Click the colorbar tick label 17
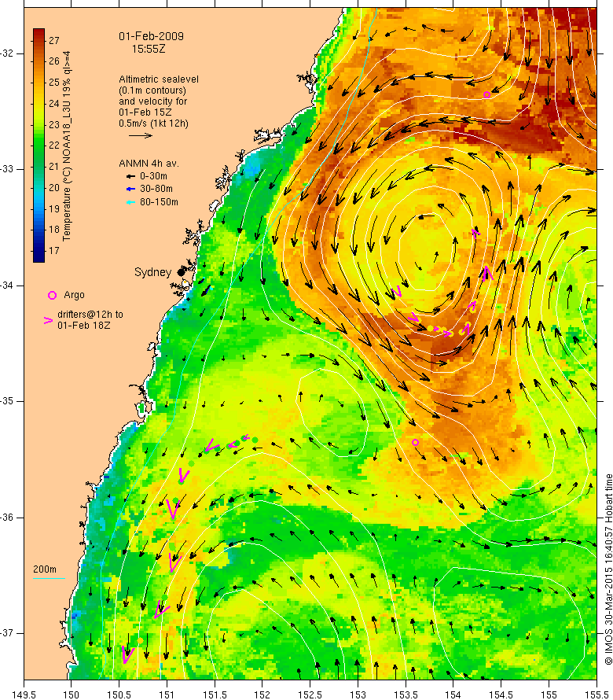 click(x=54, y=251)
